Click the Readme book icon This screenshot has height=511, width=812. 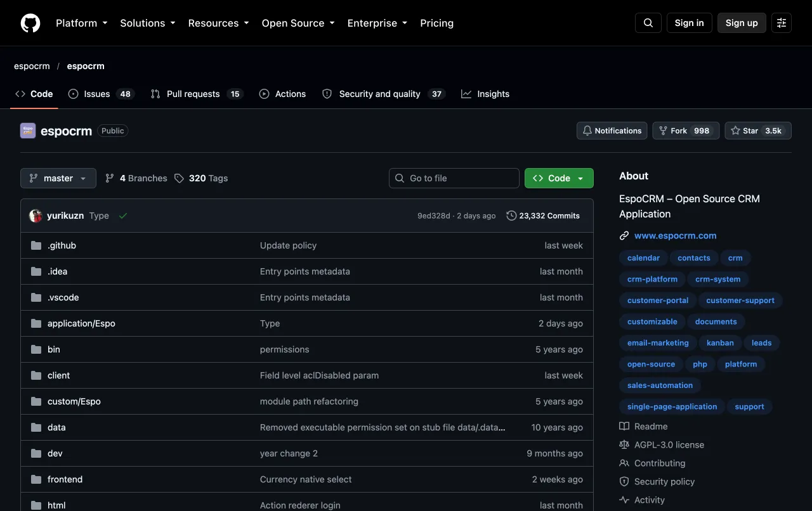(624, 427)
